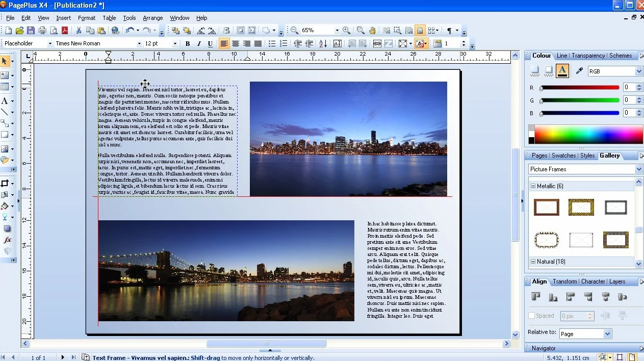This screenshot has width=644, height=361.
Task: Open the Format menu
Action: point(87,18)
